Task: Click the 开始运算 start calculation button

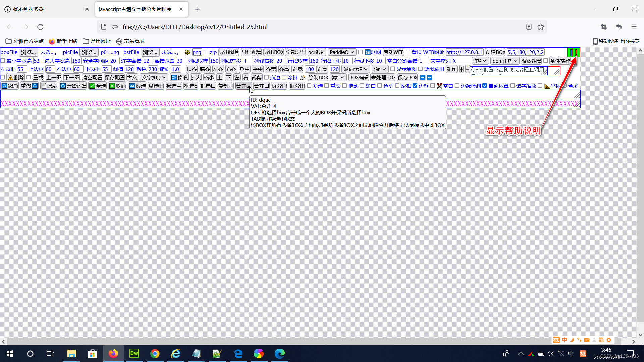Action: (73, 86)
